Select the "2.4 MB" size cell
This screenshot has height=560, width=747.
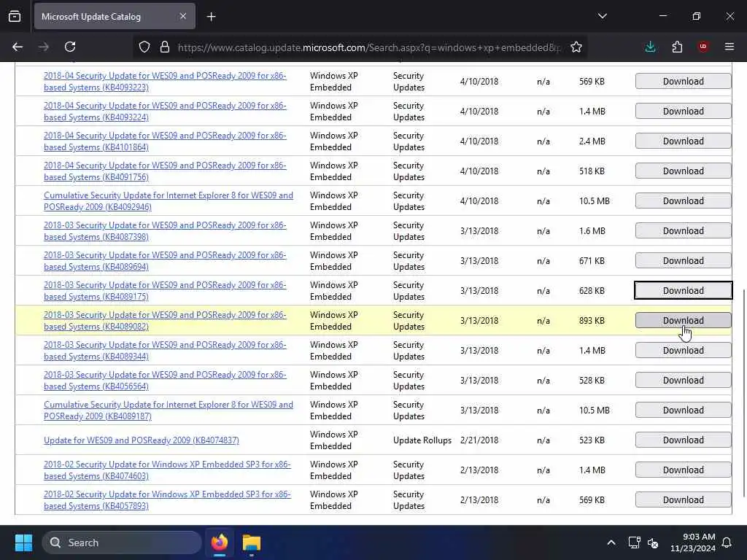[592, 141]
